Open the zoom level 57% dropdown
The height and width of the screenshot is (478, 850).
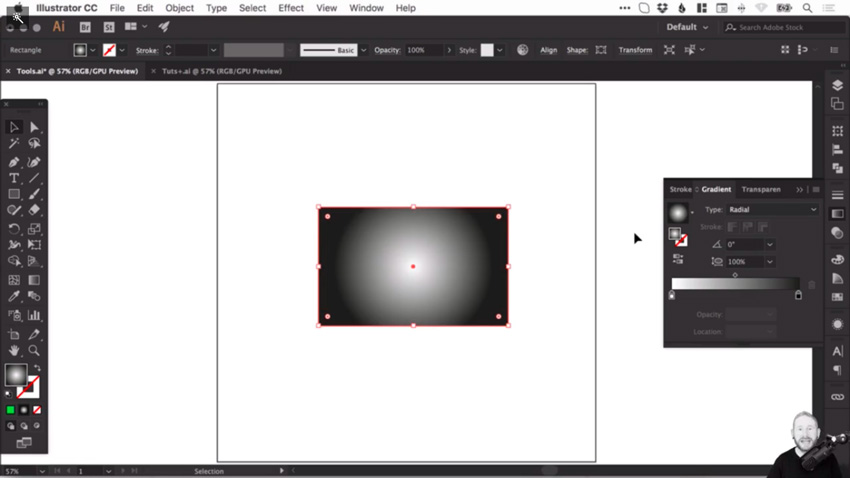[42, 471]
